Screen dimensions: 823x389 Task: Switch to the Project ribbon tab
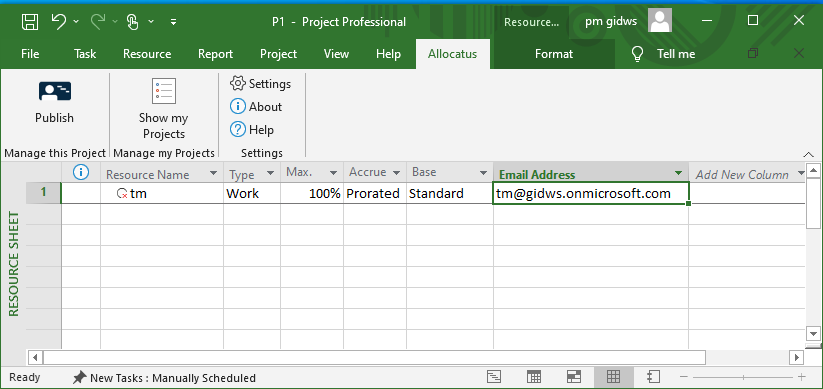[278, 54]
